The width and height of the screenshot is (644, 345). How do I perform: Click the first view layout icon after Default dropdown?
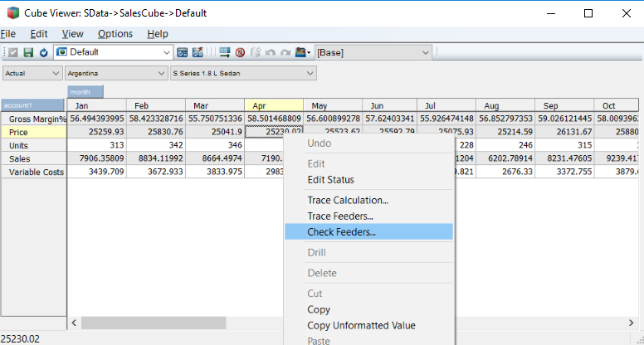pyautogui.click(x=182, y=52)
